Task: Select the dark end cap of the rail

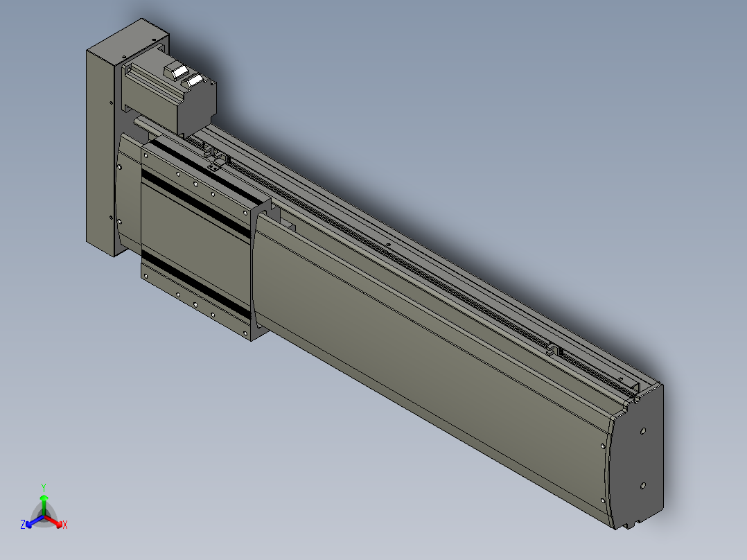Action: click(x=636, y=457)
